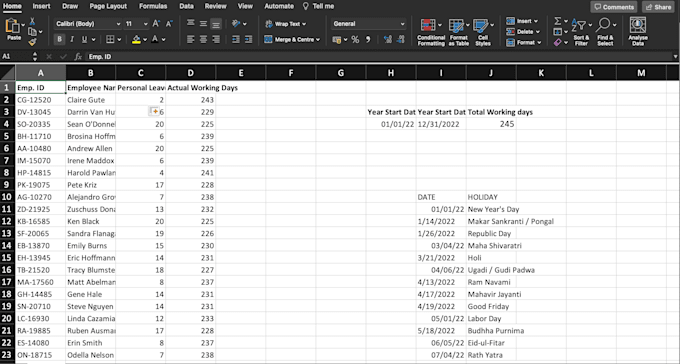Click the Share button
Image resolution: width=680 pixels, height=364 pixels.
click(x=658, y=7)
